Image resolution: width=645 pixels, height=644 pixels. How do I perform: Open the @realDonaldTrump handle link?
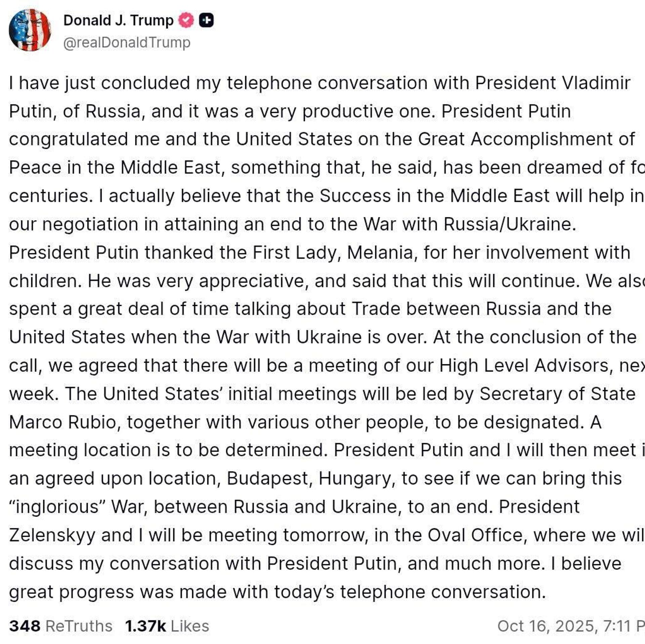[127, 43]
